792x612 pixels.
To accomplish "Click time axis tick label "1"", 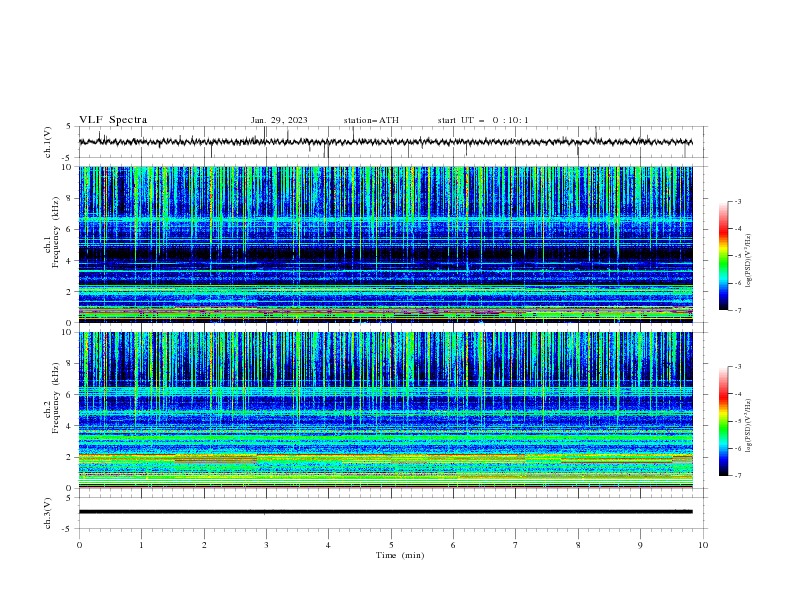I will tap(141, 545).
